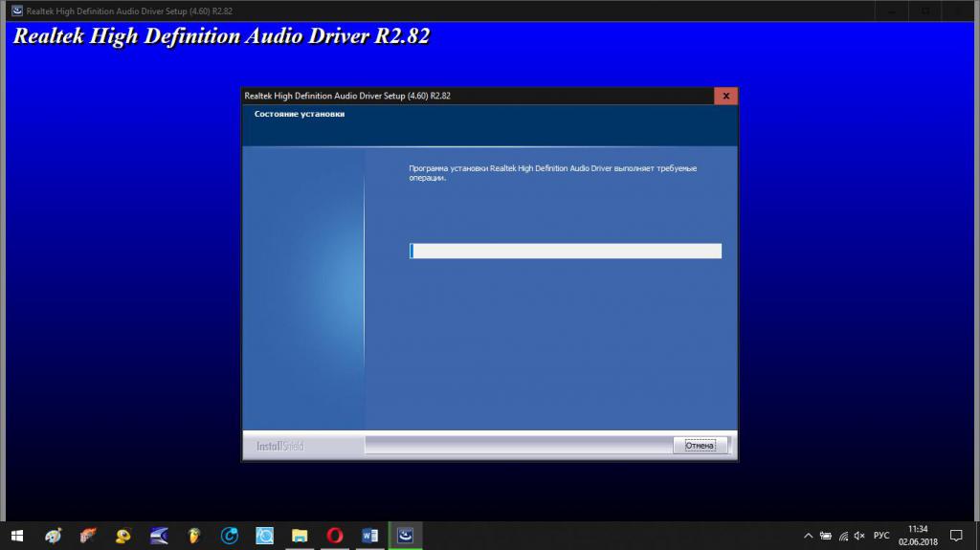This screenshot has width=980, height=550.
Task: Expand the hidden system tray icons
Action: (808, 536)
